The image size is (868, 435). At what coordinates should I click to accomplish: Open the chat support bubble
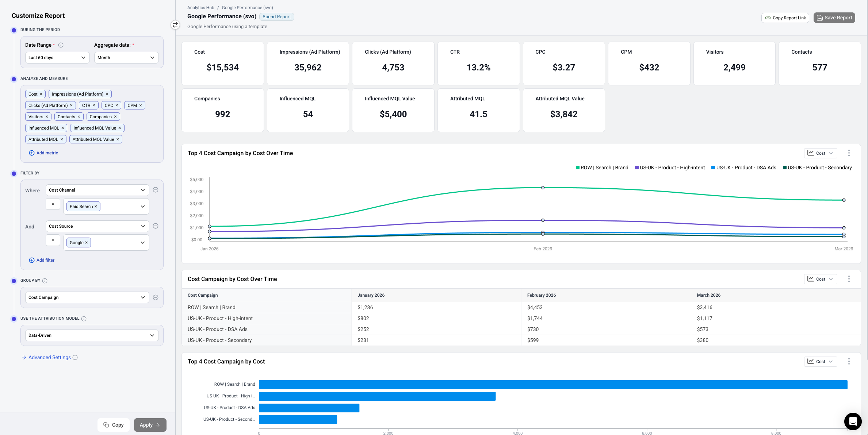coord(853,421)
